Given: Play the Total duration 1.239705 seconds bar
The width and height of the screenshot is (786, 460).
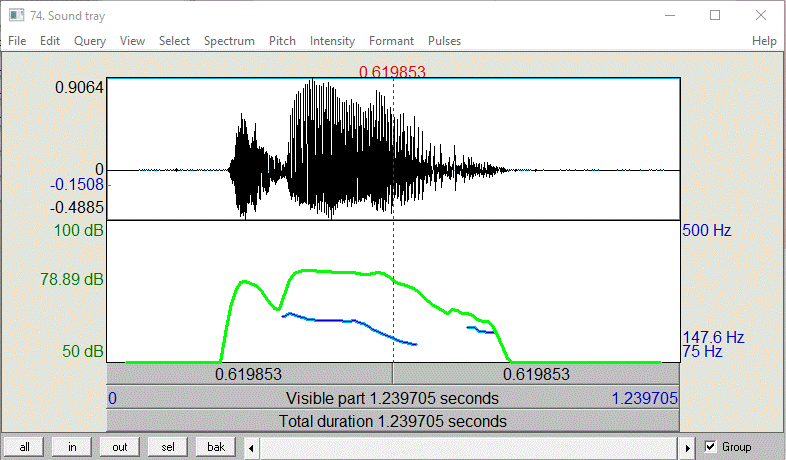Looking at the screenshot, I should (393, 421).
